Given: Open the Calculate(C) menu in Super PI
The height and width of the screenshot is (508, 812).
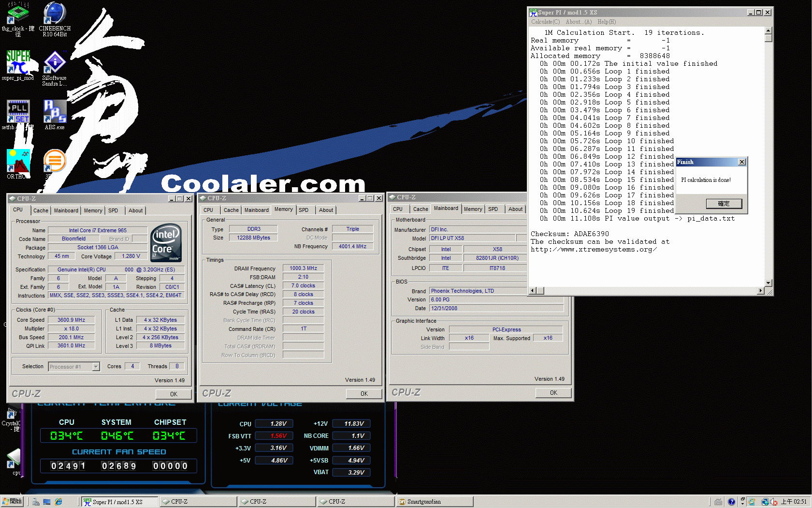Looking at the screenshot, I should coord(545,22).
